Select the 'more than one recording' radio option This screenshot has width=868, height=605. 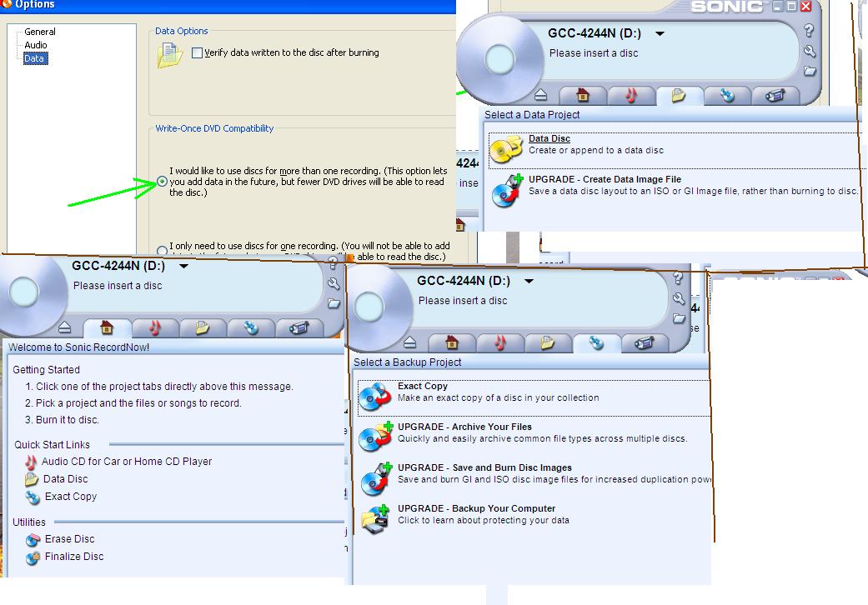pos(163,182)
